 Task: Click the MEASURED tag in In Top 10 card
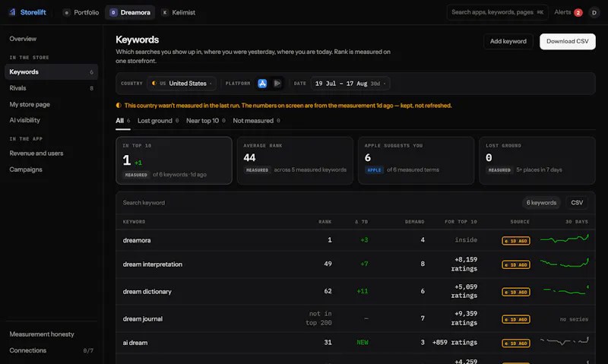pos(136,175)
